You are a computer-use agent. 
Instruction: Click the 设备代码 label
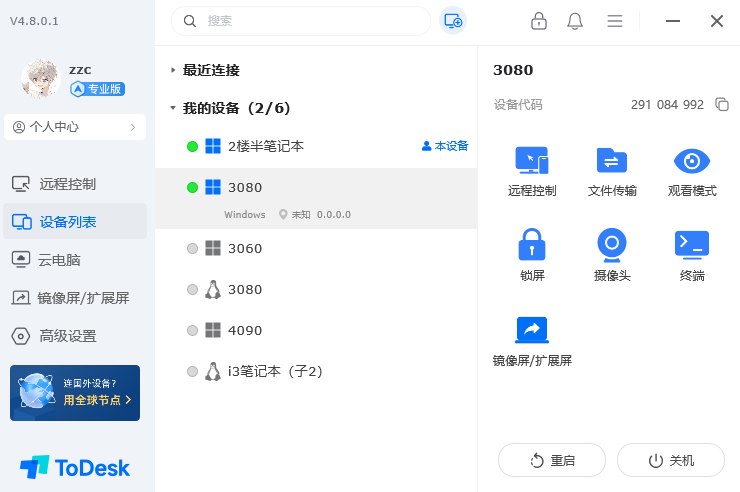[518, 105]
